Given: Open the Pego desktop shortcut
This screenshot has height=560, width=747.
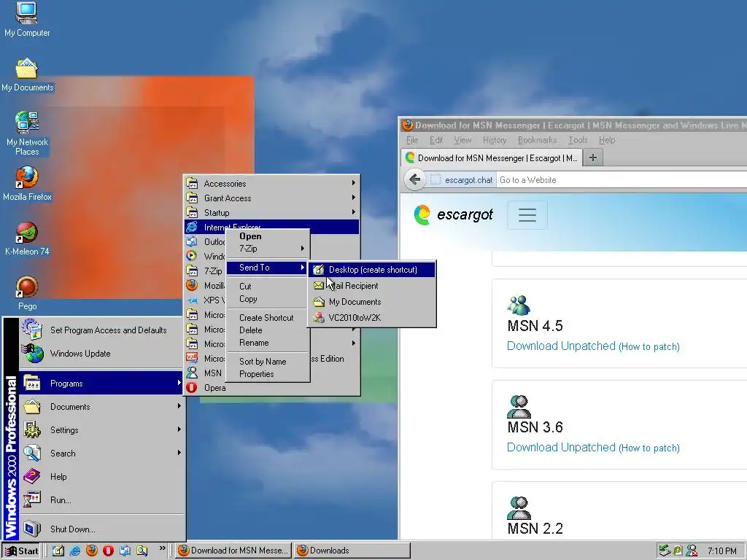Looking at the screenshot, I should click(x=27, y=293).
